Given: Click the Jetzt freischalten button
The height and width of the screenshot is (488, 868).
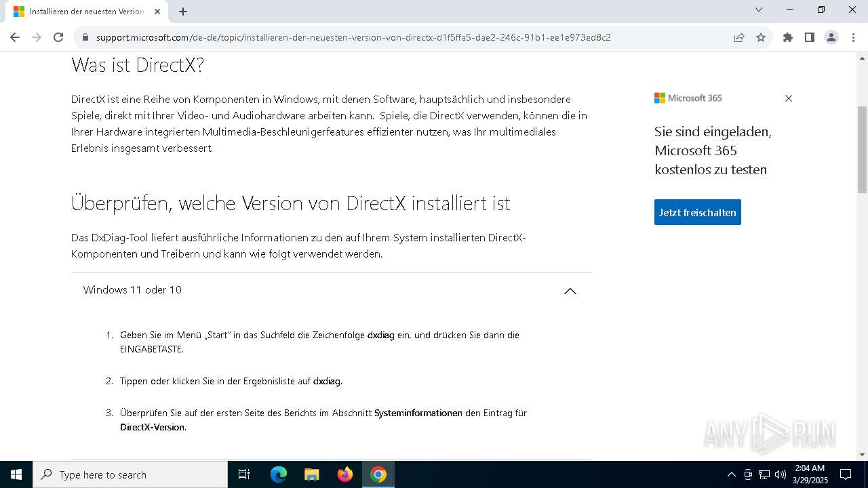Looking at the screenshot, I should click(698, 212).
